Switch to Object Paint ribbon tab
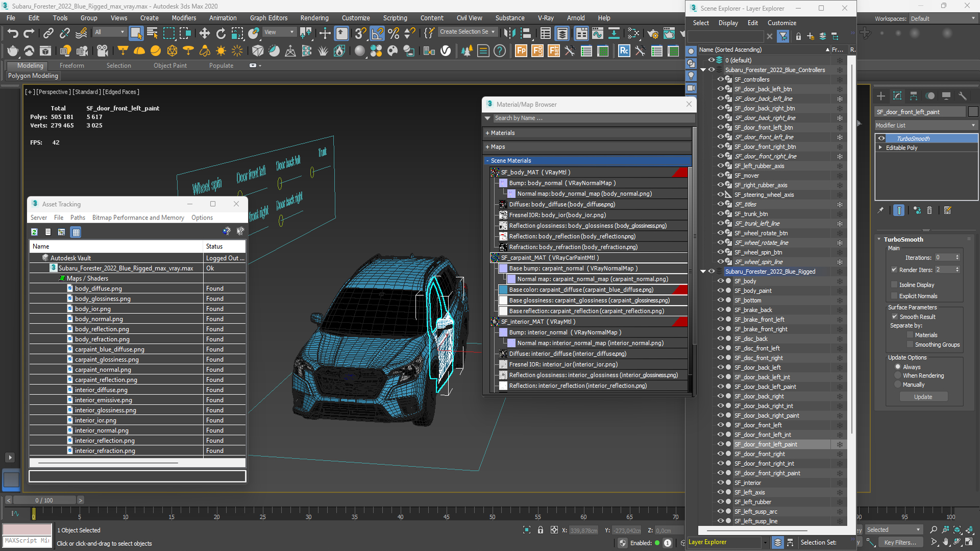Image resolution: width=980 pixels, height=551 pixels. 170,65
